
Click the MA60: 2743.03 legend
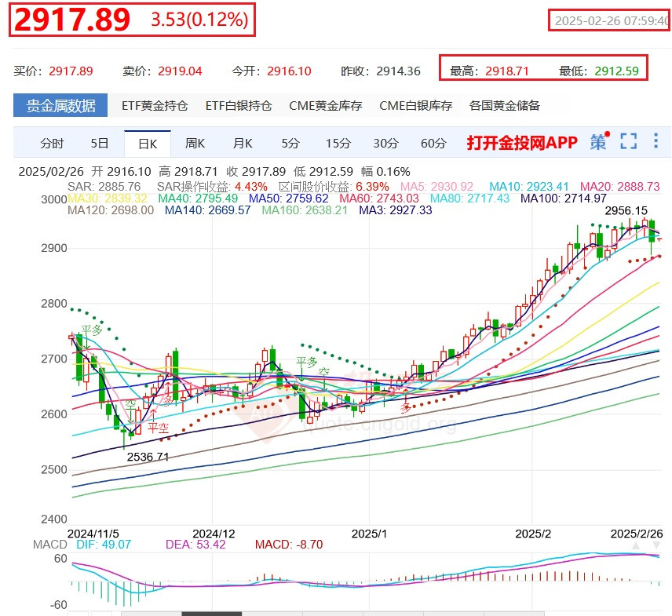tap(379, 199)
